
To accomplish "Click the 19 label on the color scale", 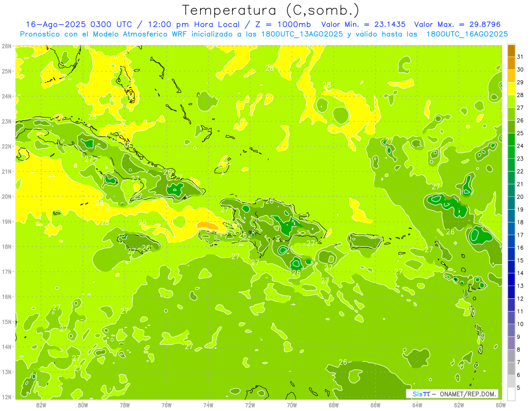I will [x=520, y=210].
